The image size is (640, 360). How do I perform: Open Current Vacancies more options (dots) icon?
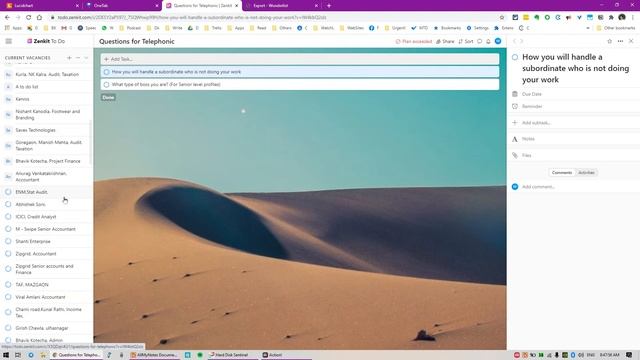[x=78, y=58]
